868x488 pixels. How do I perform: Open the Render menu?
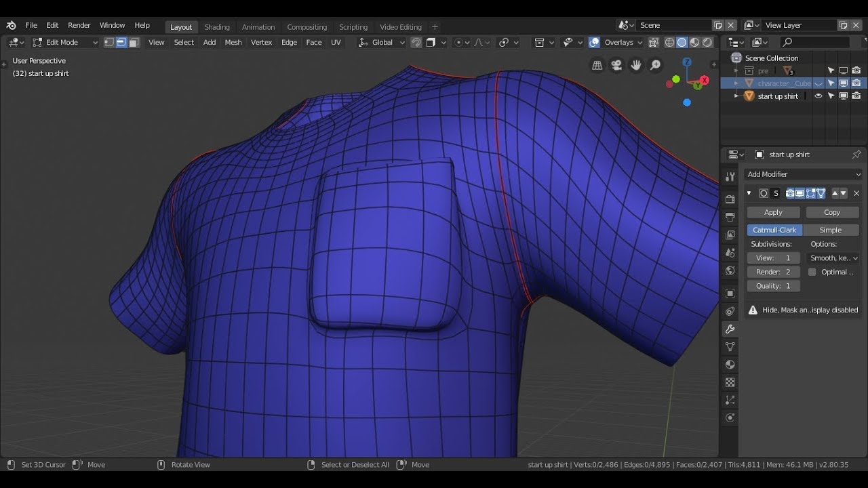click(x=79, y=25)
